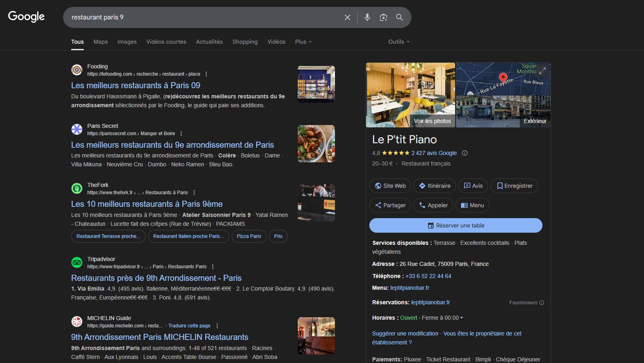Click the search input field
The width and height of the screenshot is (644, 363).
(204, 17)
